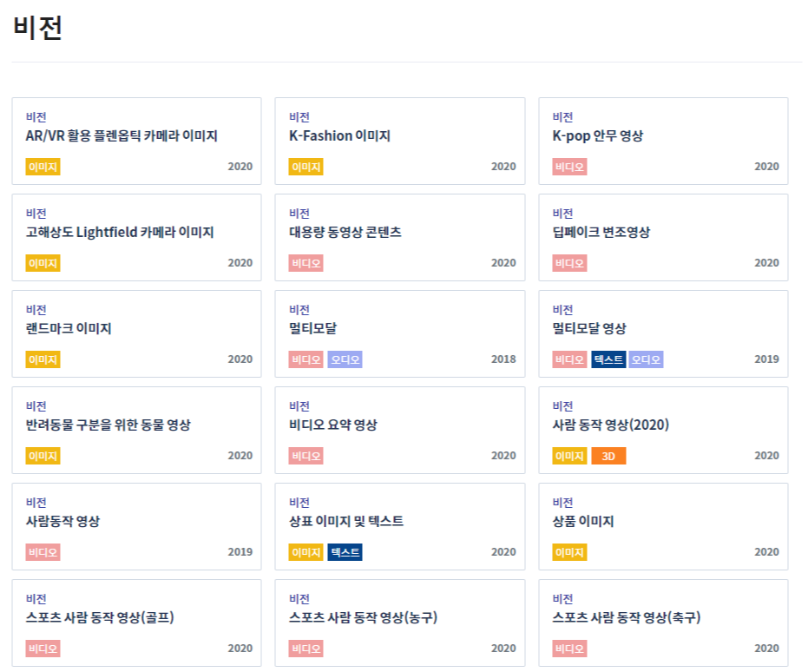Click the 비전 category label above 딥페이크 변조영상

click(562, 214)
